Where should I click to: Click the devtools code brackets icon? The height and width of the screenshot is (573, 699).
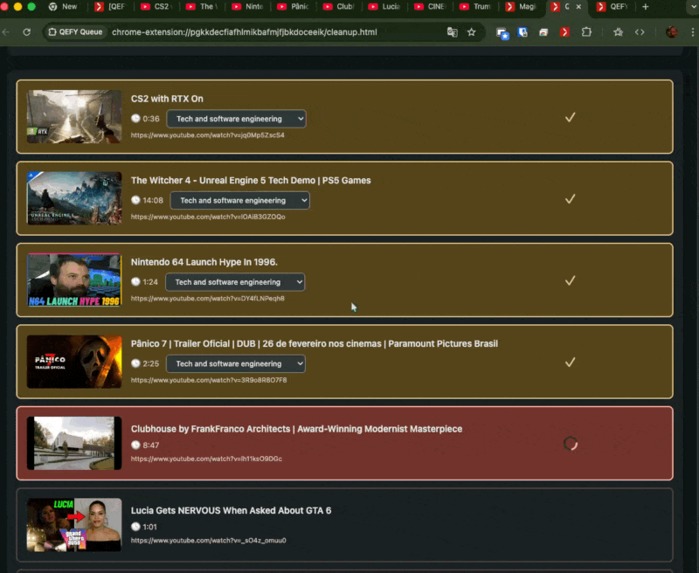pos(639,32)
